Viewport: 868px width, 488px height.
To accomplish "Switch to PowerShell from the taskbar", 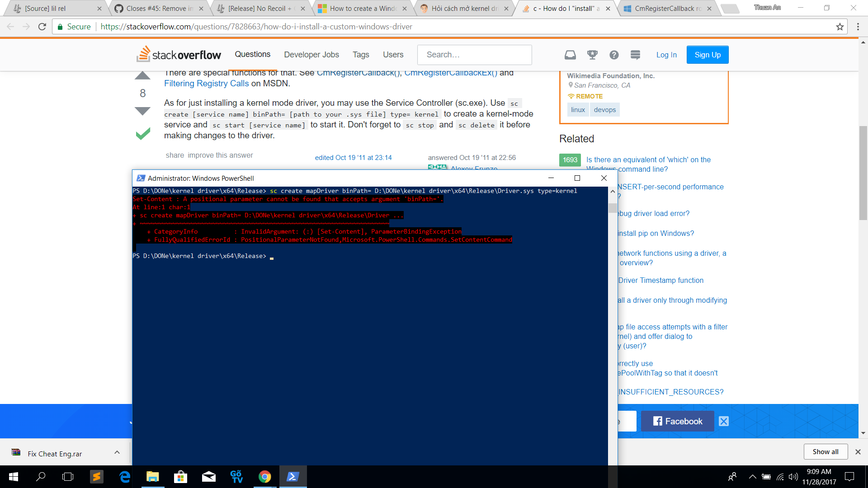I will [293, 477].
